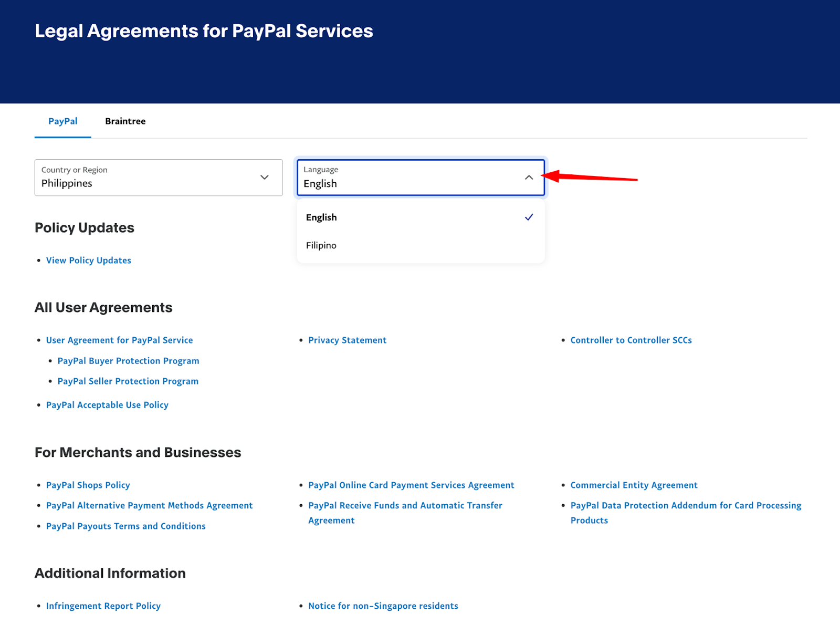Viewport: 840px width, 624px height.
Task: Open PayPal Acceptable Use Policy link
Action: click(x=107, y=405)
